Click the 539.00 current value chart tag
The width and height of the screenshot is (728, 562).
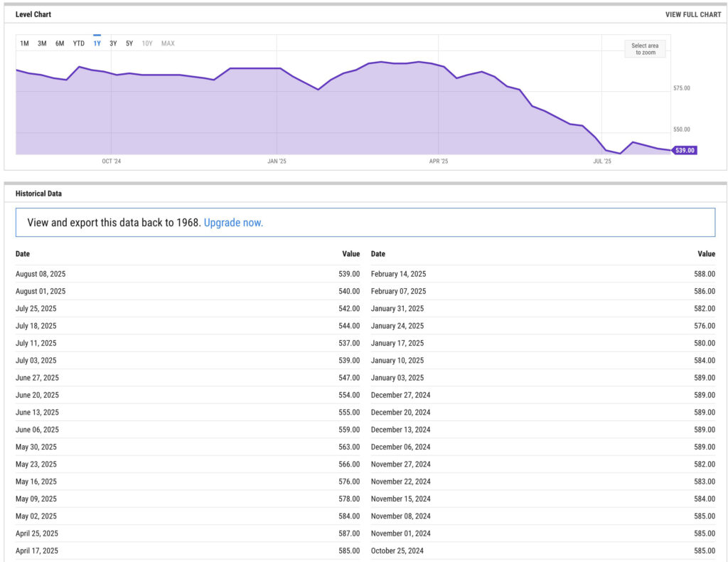click(x=685, y=150)
